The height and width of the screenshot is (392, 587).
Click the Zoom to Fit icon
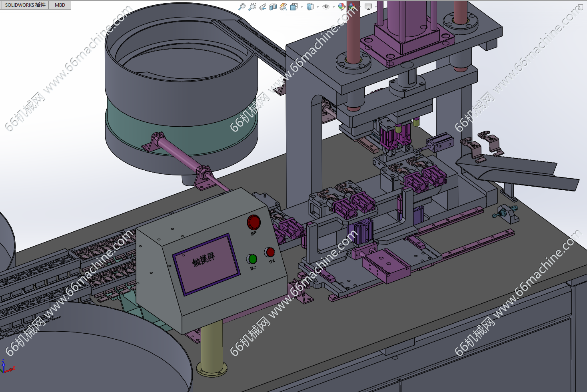[x=242, y=6]
